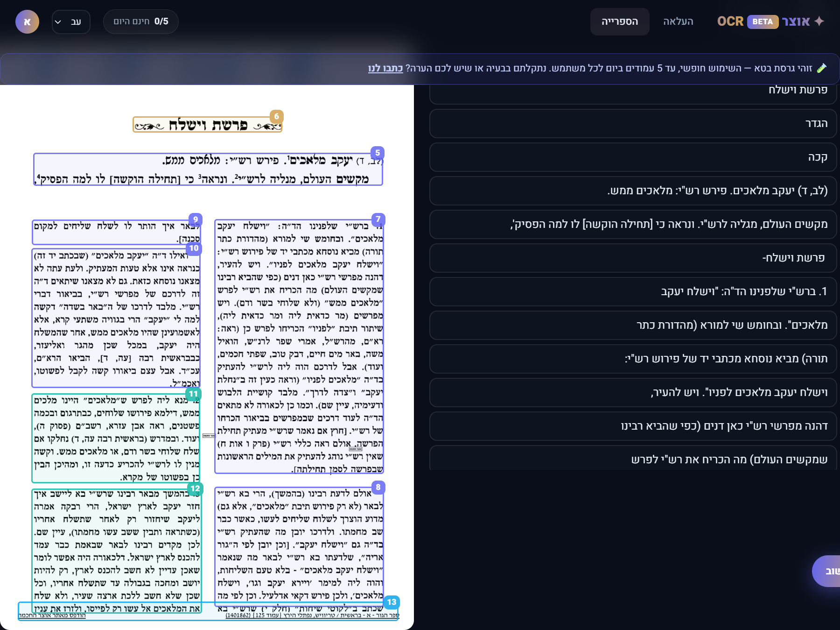Follow the כתבו לנו link
Image resolution: width=840 pixels, height=630 pixels.
(x=385, y=68)
